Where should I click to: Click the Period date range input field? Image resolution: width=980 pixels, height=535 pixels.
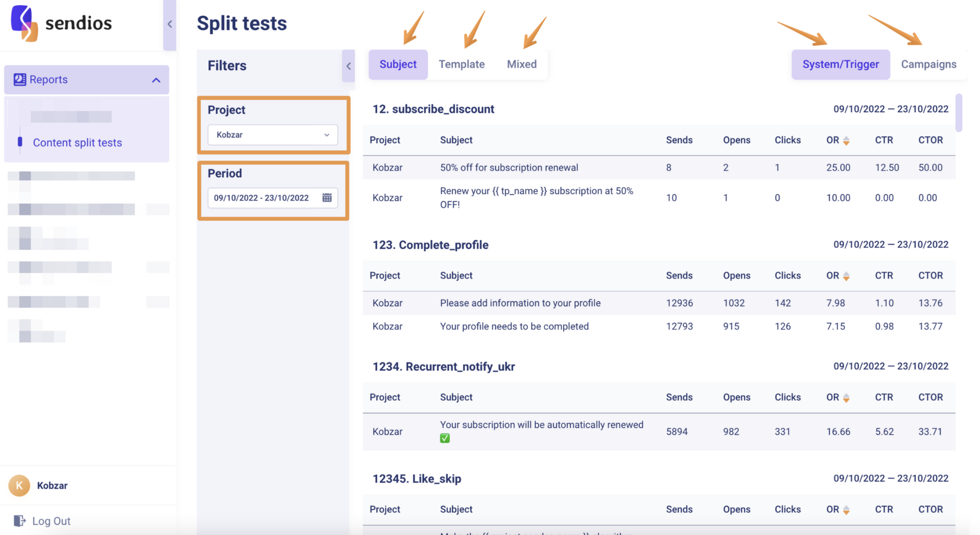tap(262, 198)
